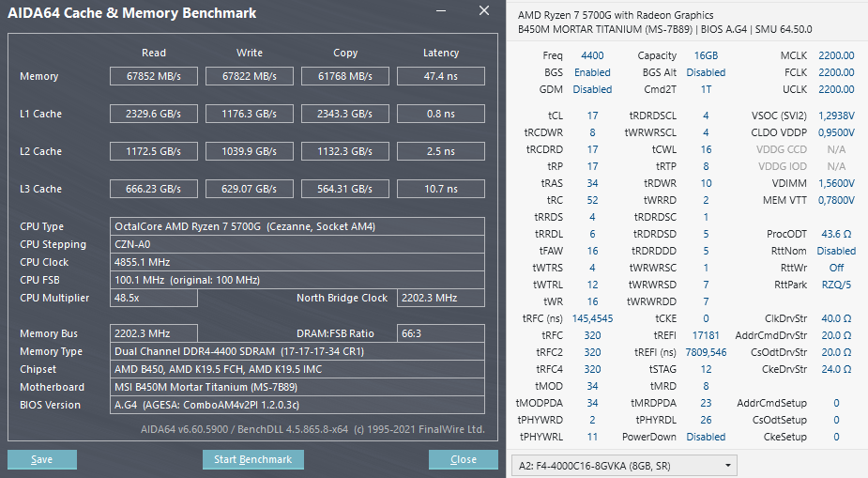Click the Read column header

154,53
